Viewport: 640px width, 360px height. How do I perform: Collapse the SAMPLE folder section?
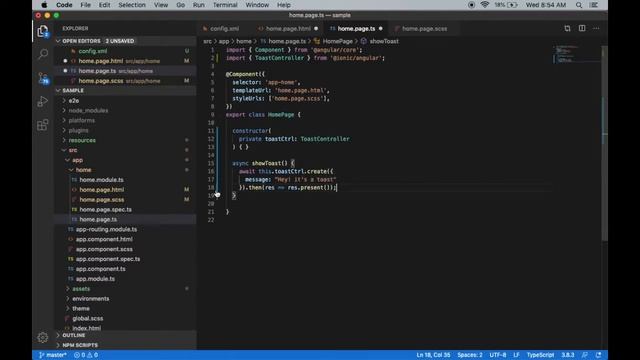click(126, 91)
